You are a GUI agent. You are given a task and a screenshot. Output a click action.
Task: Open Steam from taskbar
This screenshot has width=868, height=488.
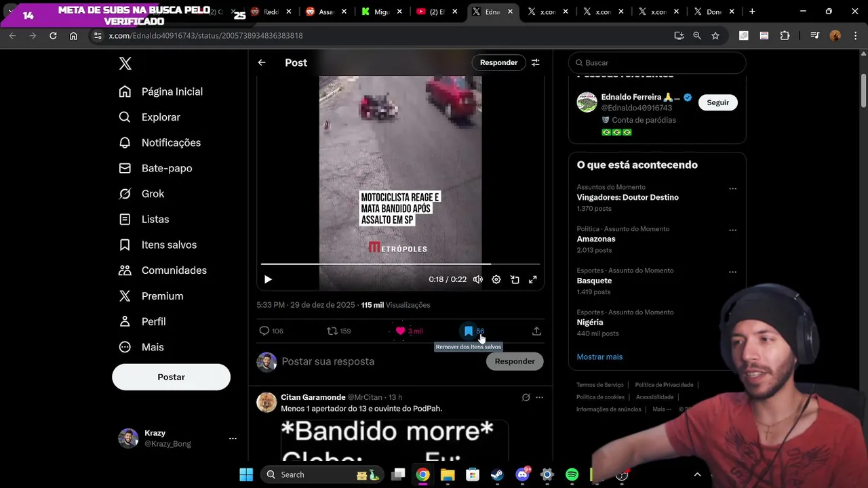497,474
